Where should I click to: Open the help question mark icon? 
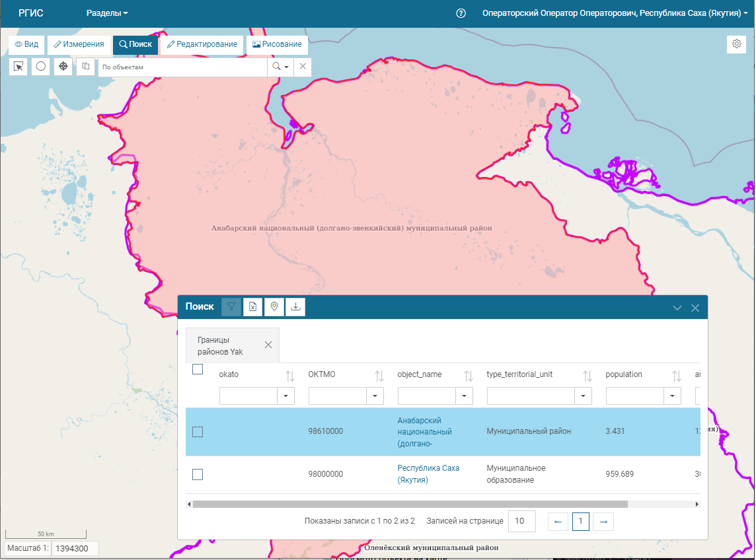(x=461, y=13)
